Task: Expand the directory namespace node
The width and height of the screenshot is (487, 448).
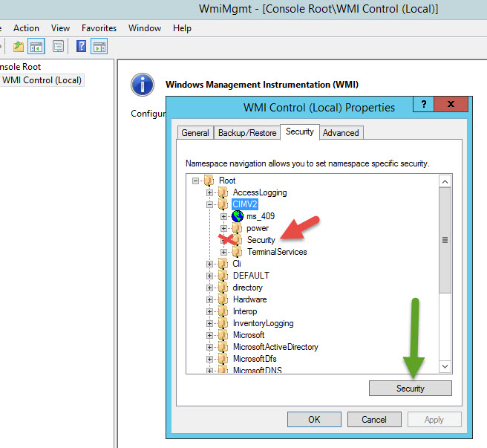Action: pyautogui.click(x=209, y=288)
